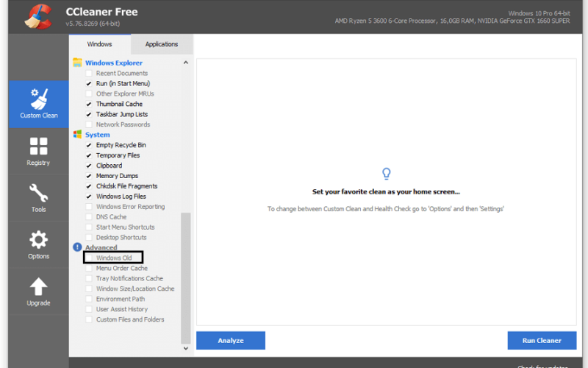Viewport: 588px width, 368px height.
Task: Enable Start Menu Shortcuts checkbox
Action: click(89, 227)
